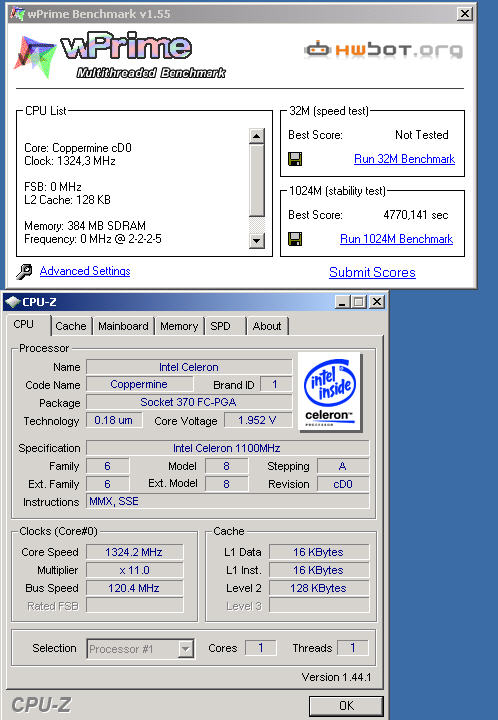Click the Brand ID value '1'
Image resolution: width=498 pixels, height=720 pixels.
[x=275, y=384]
